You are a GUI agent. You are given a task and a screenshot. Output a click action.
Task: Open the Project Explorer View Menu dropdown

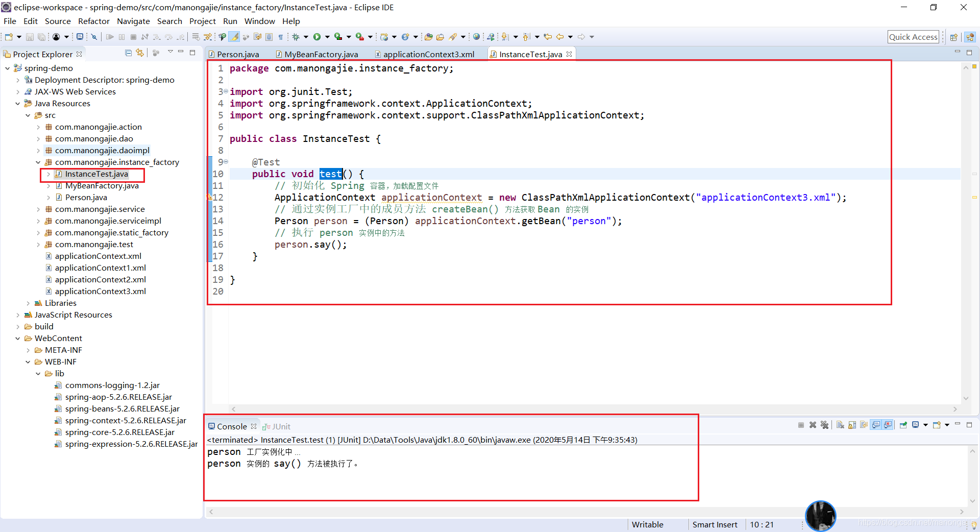point(170,52)
